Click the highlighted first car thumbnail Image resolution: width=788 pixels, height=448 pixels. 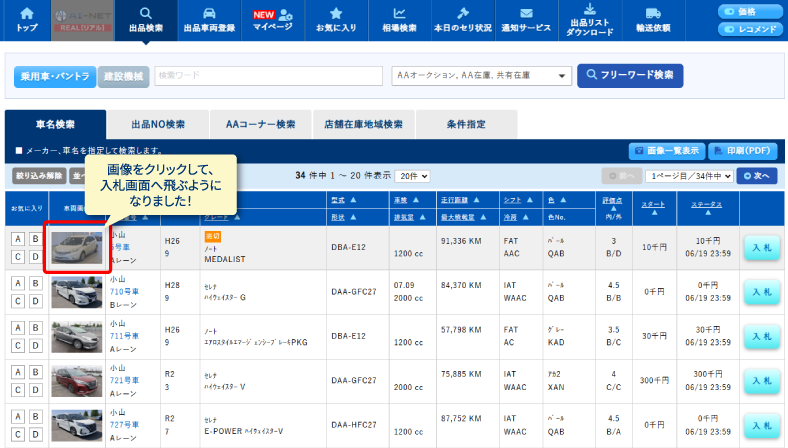click(x=76, y=248)
